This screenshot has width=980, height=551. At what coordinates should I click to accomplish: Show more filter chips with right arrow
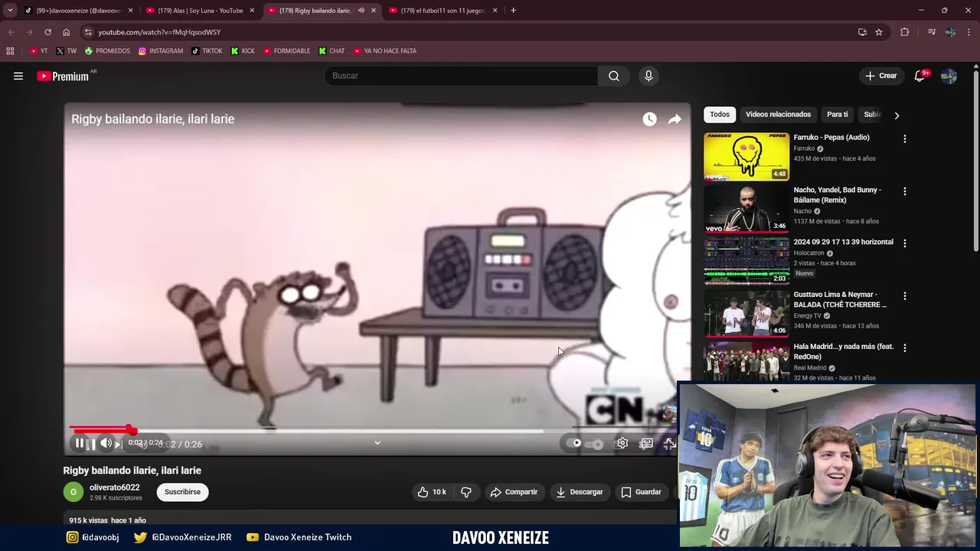(897, 116)
